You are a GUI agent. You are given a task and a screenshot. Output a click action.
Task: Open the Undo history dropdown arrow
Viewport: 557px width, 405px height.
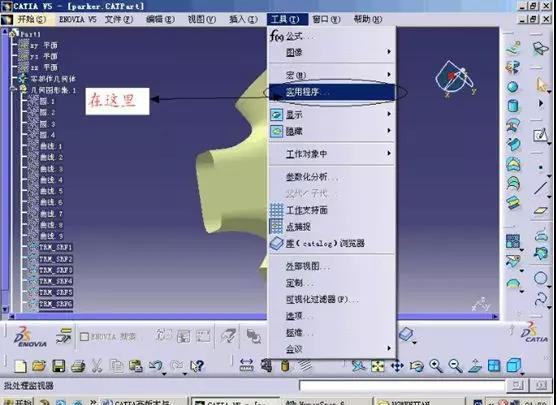point(164,374)
